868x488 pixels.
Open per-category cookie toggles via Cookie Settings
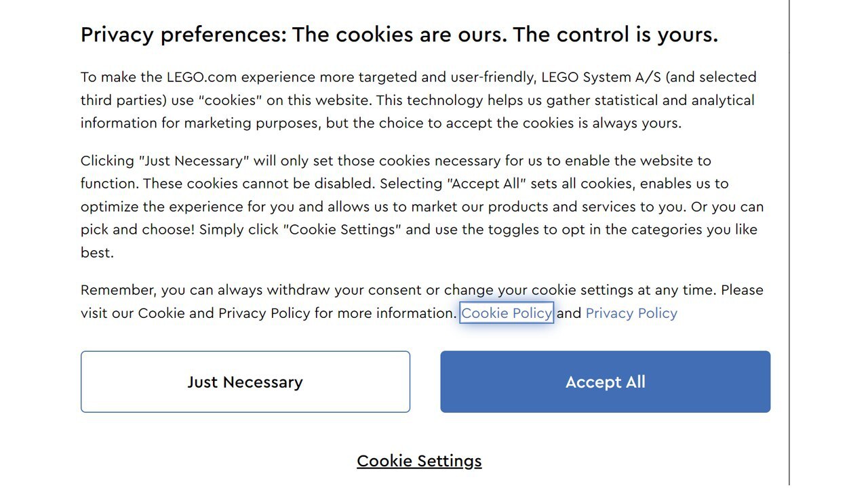[x=419, y=460]
